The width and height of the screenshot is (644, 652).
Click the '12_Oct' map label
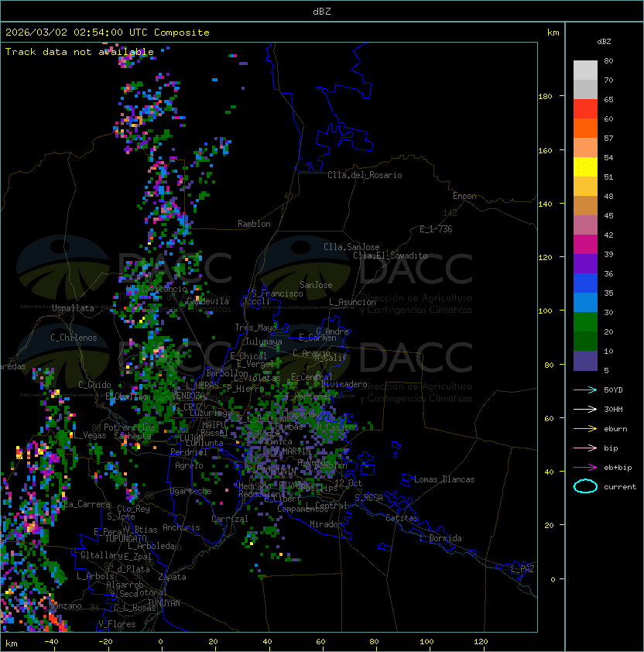348,483
